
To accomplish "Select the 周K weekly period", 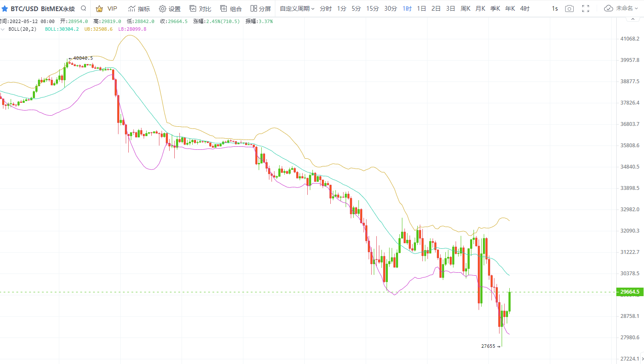I will [x=465, y=9].
